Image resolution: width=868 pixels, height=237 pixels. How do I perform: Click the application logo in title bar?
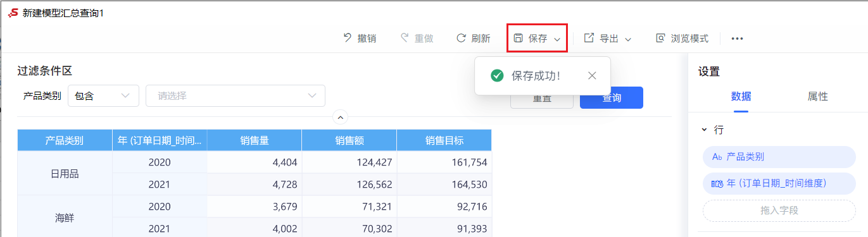[13, 13]
